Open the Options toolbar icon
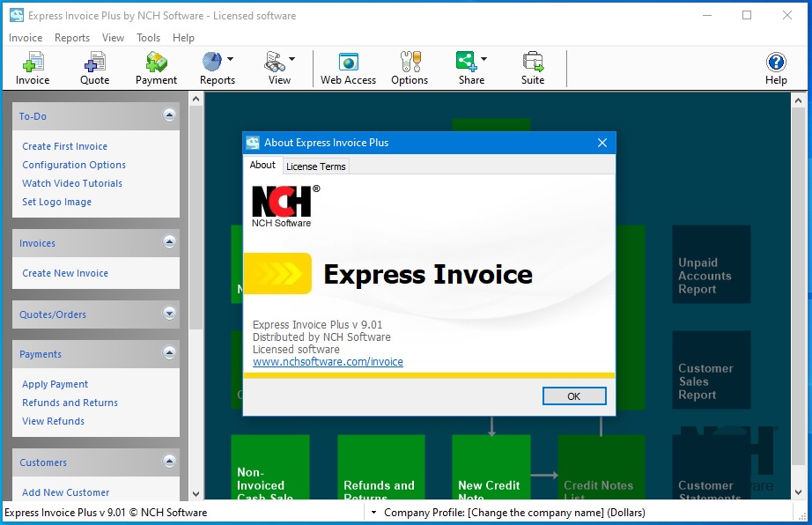Screen dimensions: 812x525 click(409, 68)
